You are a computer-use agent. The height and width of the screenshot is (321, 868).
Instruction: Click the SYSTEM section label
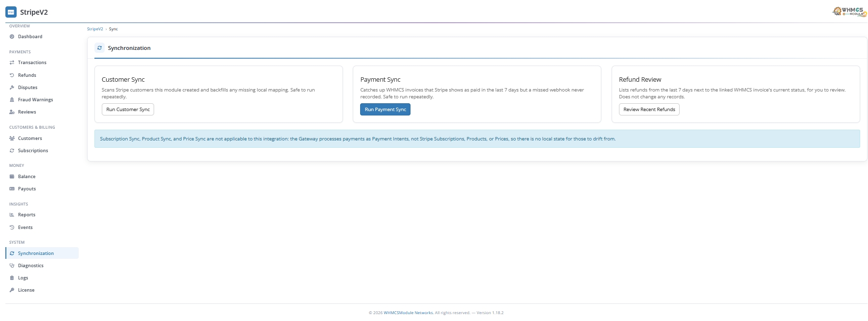(17, 242)
